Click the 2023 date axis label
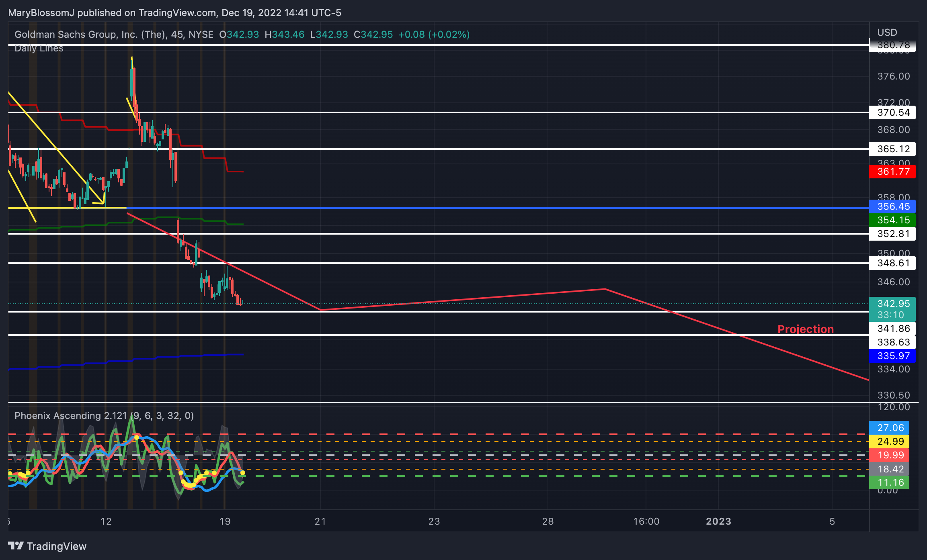Image resolution: width=927 pixels, height=560 pixels. pos(719,521)
